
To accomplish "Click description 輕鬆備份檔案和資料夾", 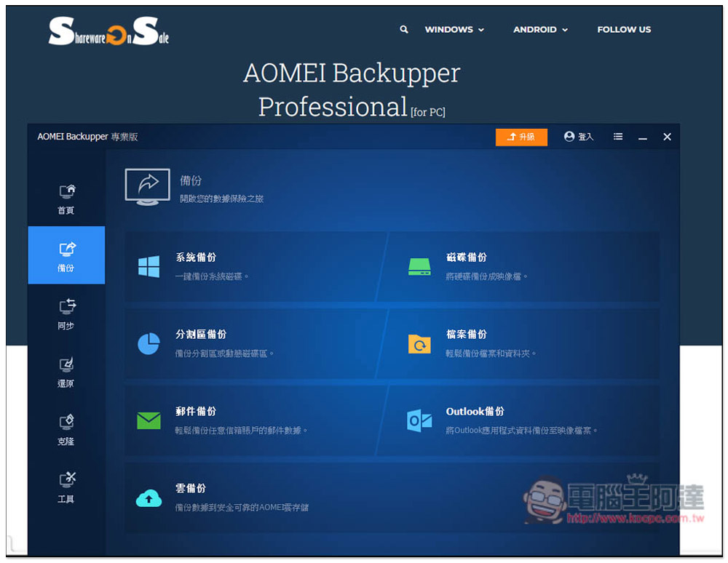I will point(491,354).
